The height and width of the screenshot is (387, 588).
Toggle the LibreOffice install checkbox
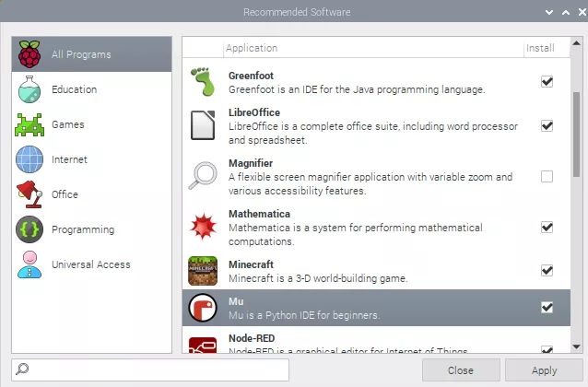click(547, 126)
